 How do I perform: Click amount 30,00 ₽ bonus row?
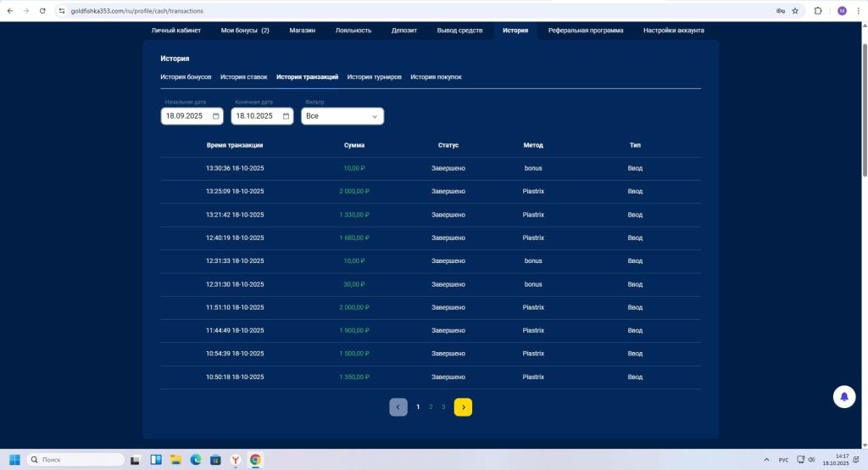[x=354, y=284]
